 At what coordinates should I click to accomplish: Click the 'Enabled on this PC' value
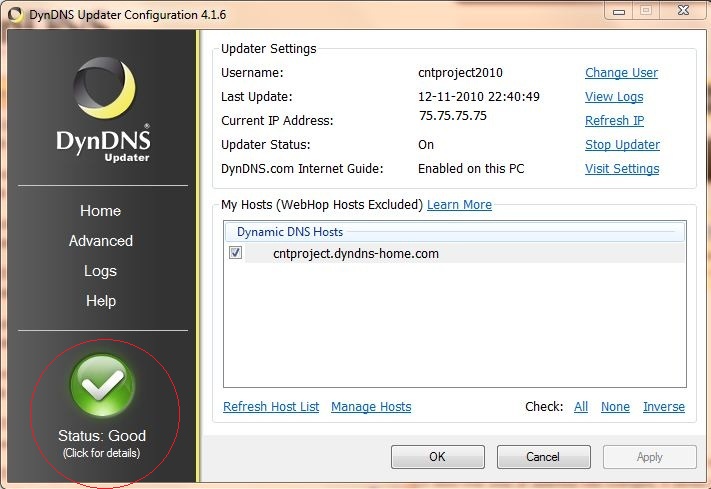[471, 169]
